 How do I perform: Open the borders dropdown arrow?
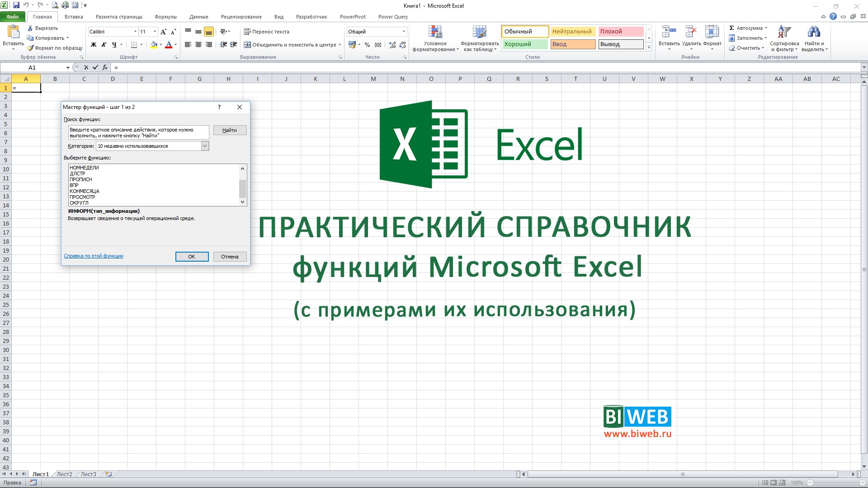pos(141,45)
